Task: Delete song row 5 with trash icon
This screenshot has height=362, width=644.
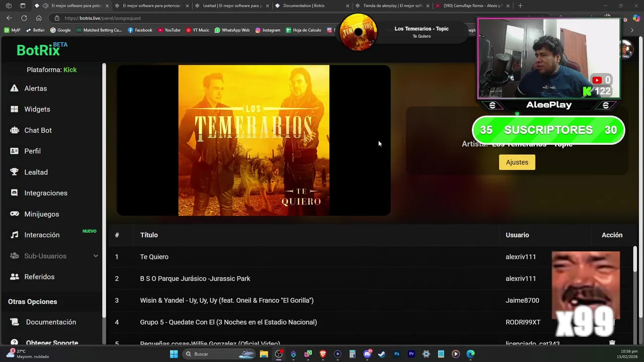Action: coord(612,343)
